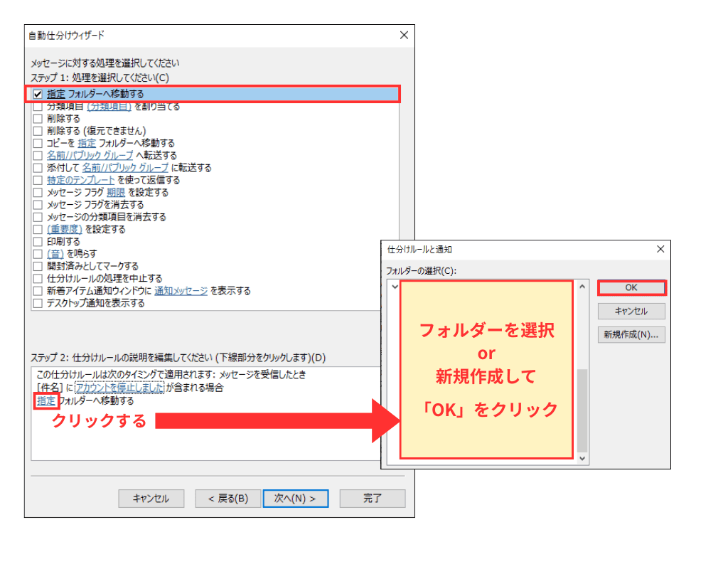Uncheck 指定フォルダーへ移動する action
Image resolution: width=728 pixels, height=569 pixels.
point(37,94)
